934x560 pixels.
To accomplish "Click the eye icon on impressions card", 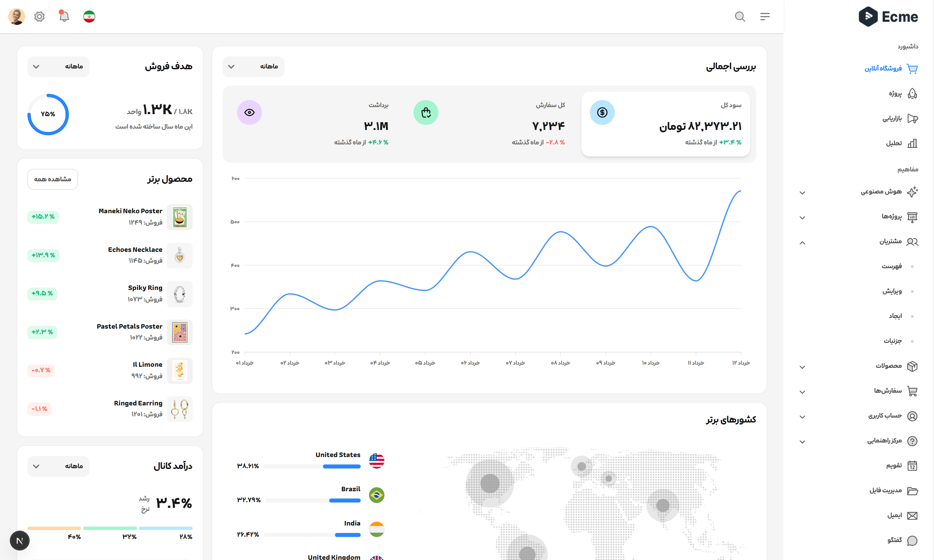I will tap(249, 113).
